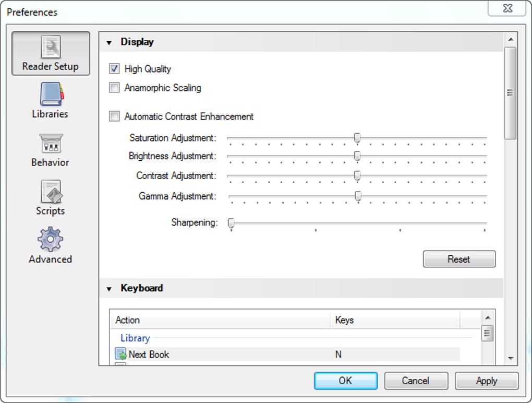
Task: Collapse the Keyboard section
Action: pyautogui.click(x=109, y=289)
